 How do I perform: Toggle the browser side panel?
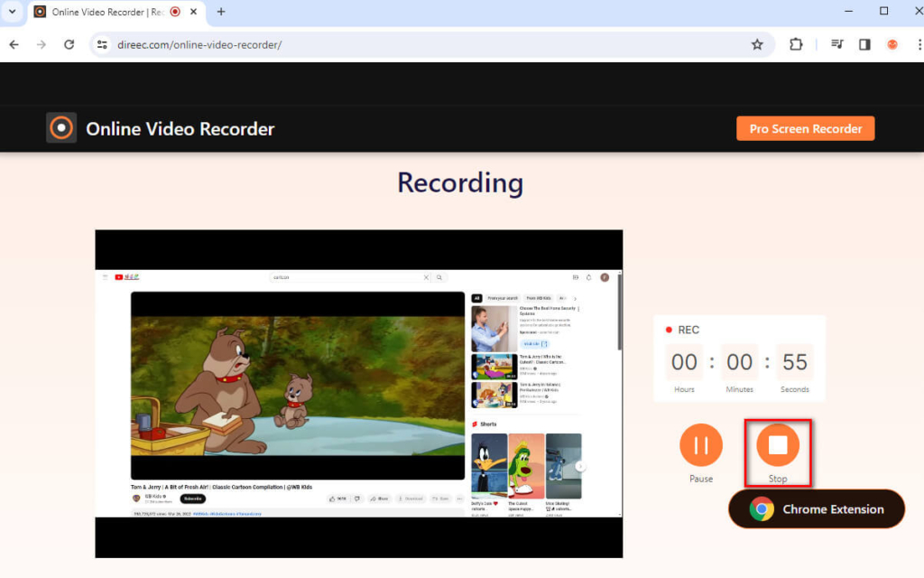(864, 44)
